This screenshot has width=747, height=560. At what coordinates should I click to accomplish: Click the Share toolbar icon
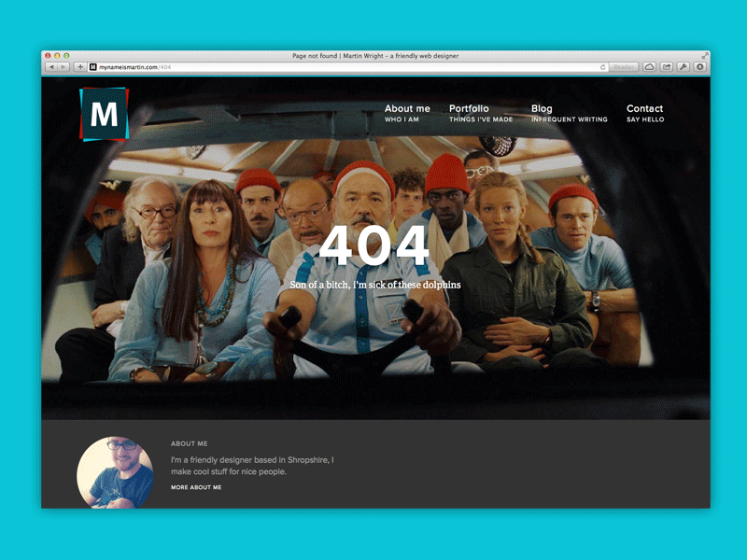point(666,67)
